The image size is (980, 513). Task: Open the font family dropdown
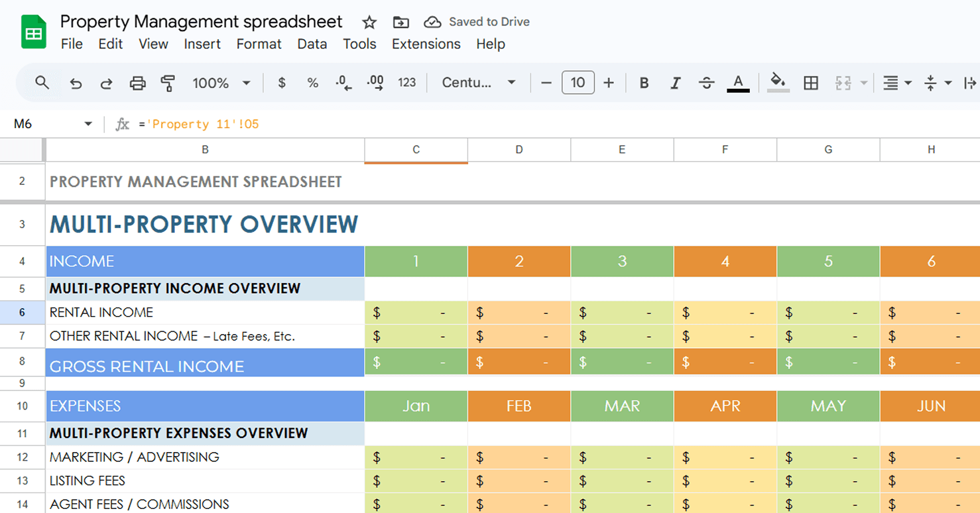tap(479, 83)
